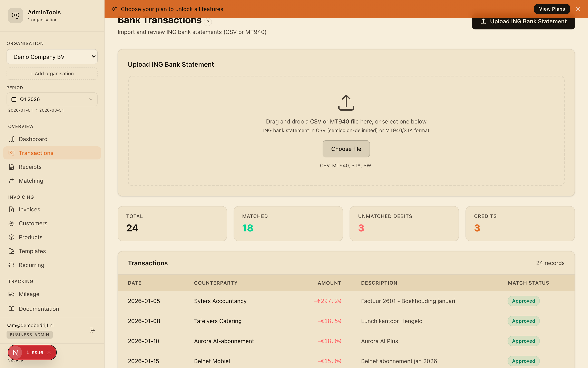This screenshot has width=588, height=368.
Task: Click the DESCRIPTION column header
Action: [379, 283]
